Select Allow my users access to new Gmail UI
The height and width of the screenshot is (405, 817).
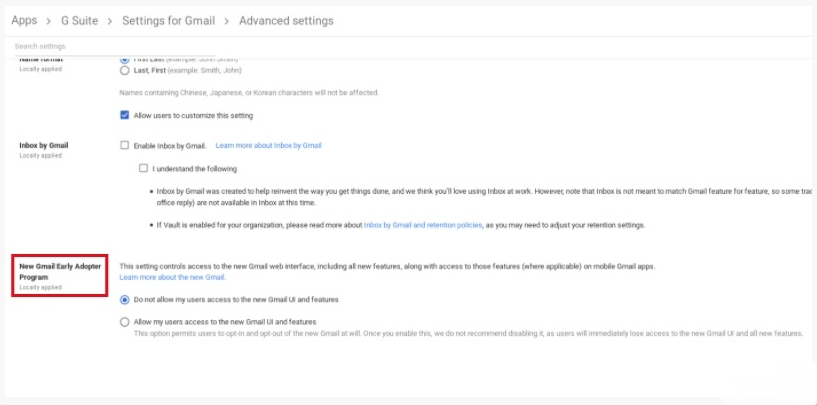125,322
